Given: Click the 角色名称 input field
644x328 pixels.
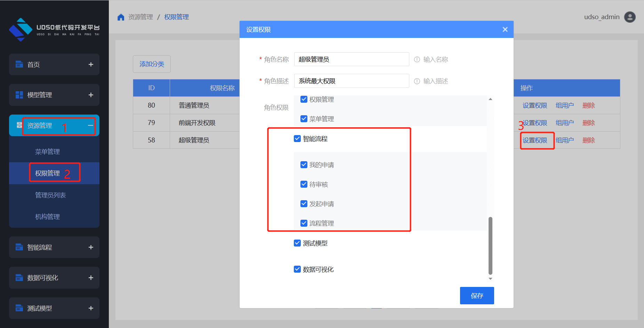Looking at the screenshot, I should [x=351, y=59].
